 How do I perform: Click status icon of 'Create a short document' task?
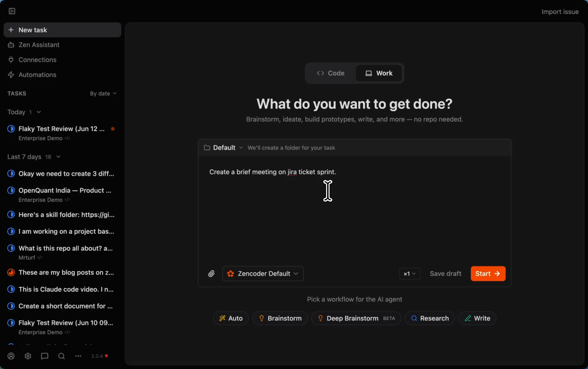(x=11, y=306)
